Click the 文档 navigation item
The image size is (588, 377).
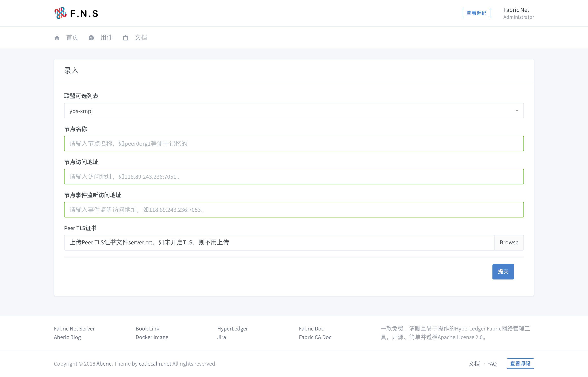click(141, 38)
